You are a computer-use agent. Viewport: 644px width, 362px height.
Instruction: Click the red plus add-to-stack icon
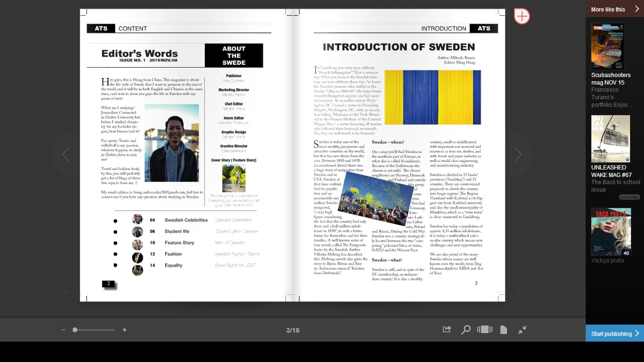click(522, 16)
